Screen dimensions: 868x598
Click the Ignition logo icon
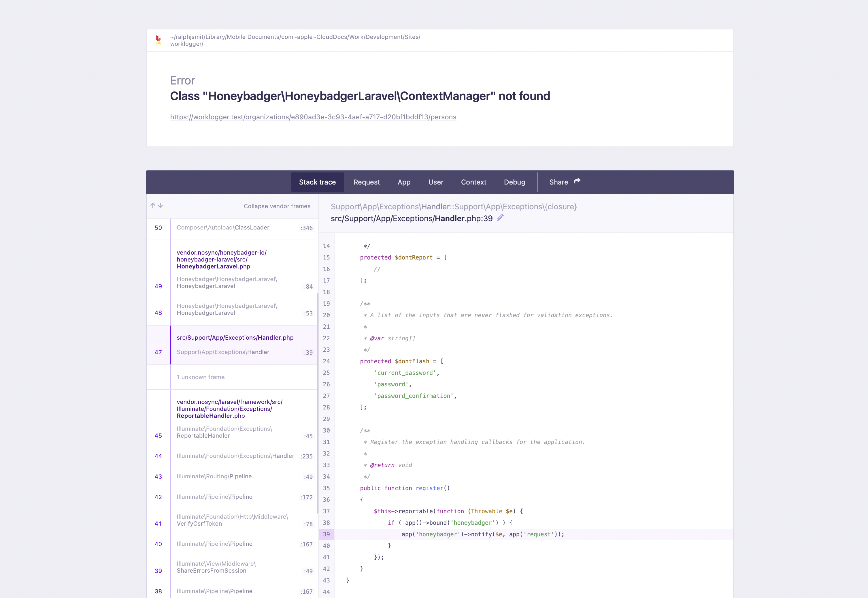(x=158, y=40)
